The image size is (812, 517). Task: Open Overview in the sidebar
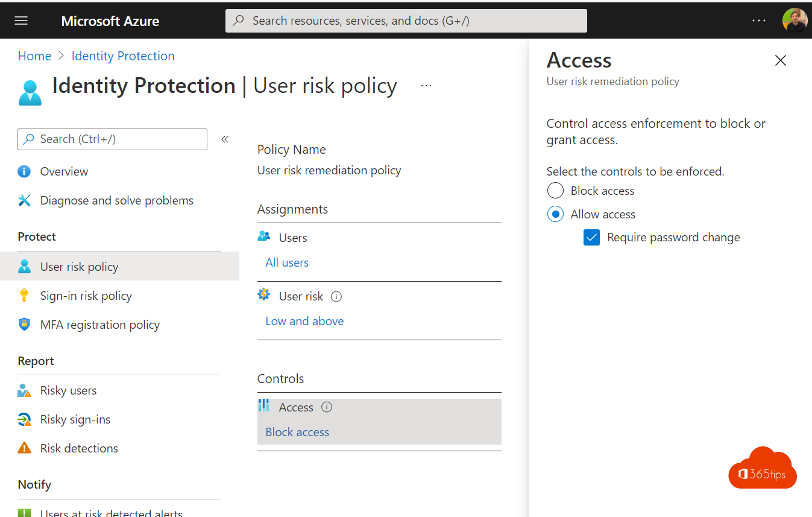coord(64,171)
